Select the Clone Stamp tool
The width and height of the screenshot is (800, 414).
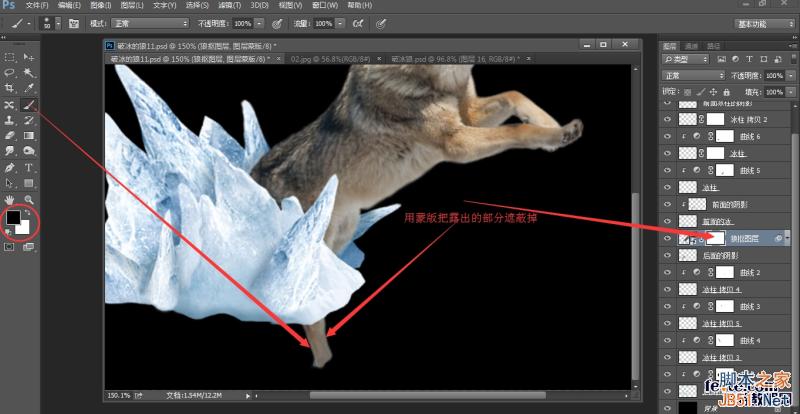coord(10,120)
